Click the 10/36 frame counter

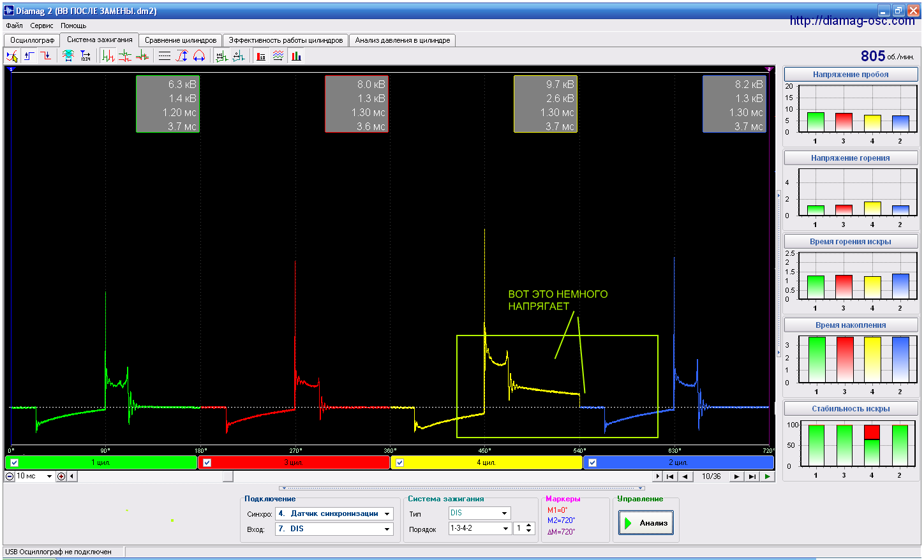pos(711,476)
